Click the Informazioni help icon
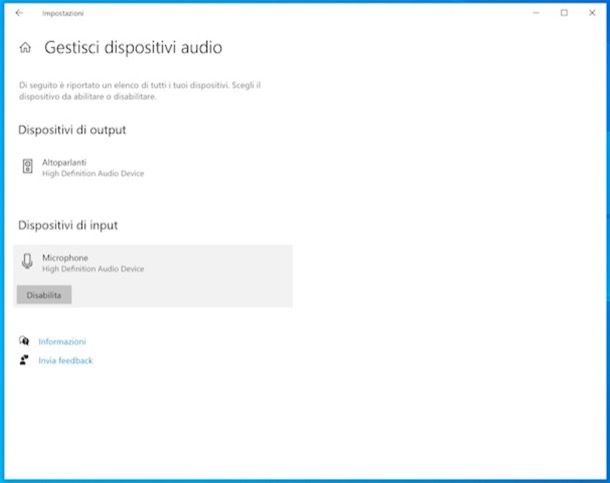 click(24, 341)
